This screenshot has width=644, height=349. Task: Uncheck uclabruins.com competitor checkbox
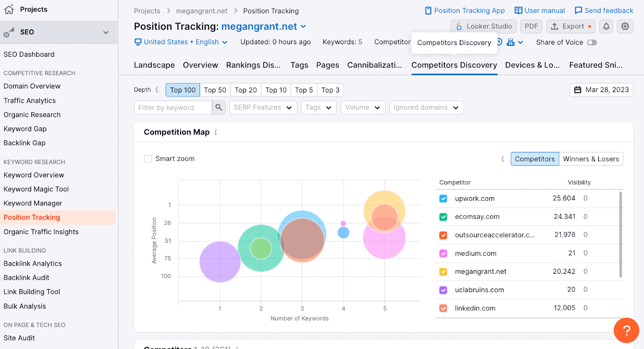point(443,290)
